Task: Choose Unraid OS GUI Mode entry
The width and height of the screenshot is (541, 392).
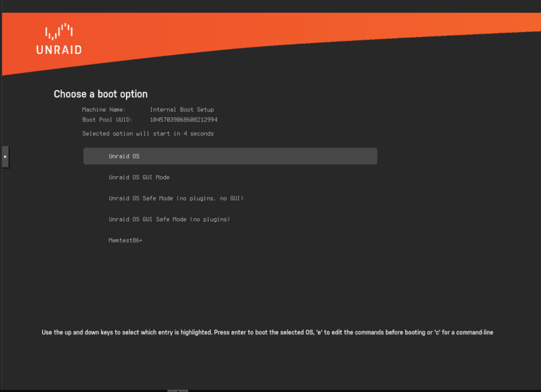Action: point(139,177)
